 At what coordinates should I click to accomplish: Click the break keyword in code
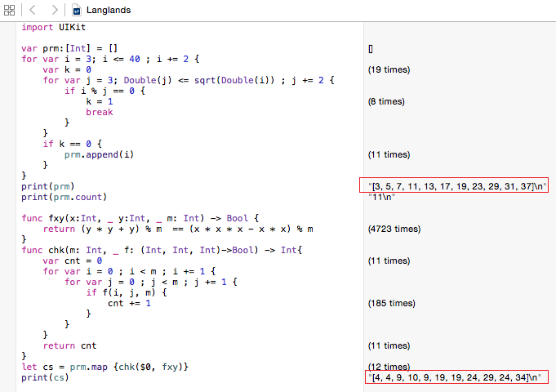[99, 113]
